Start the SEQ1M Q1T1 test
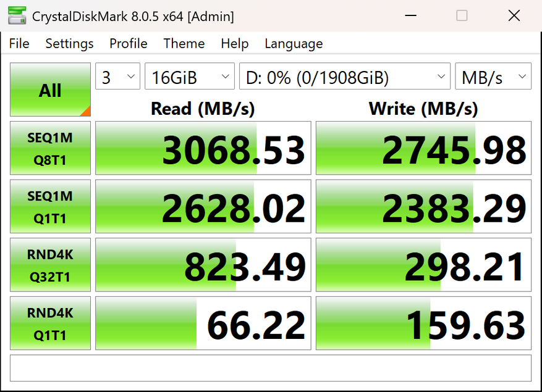This screenshot has width=542, height=392. (x=51, y=206)
